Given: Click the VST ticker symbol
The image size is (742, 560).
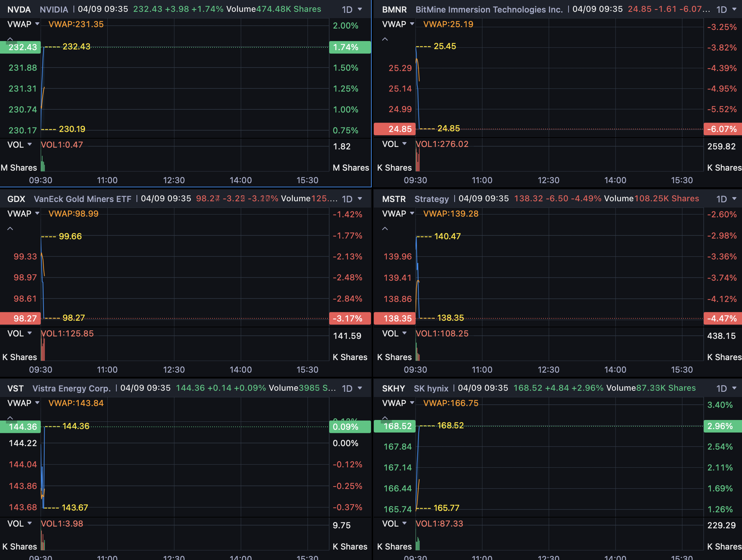Looking at the screenshot, I should click(16, 388).
